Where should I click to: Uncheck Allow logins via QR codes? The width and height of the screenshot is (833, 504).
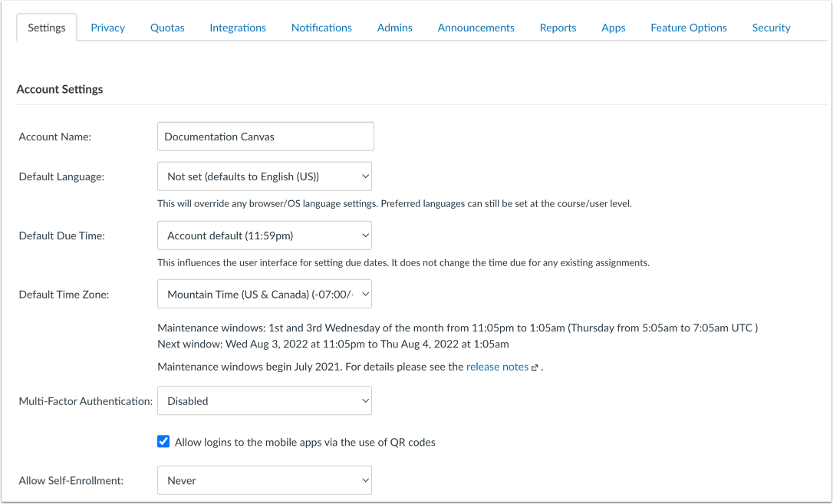click(163, 441)
